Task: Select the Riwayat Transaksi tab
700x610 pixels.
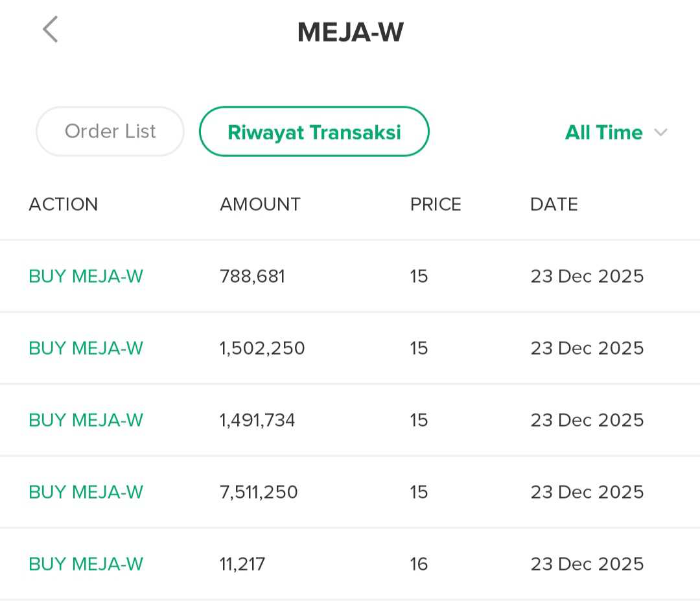Action: 314,132
